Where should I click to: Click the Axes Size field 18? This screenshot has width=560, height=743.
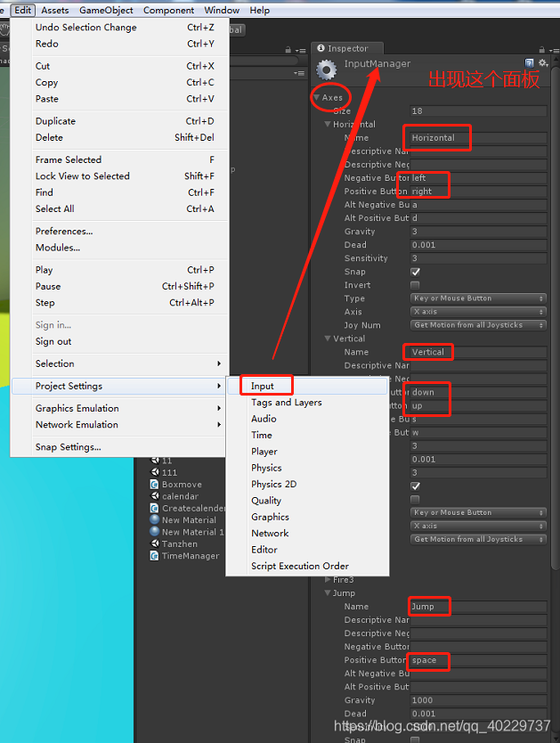tap(478, 110)
